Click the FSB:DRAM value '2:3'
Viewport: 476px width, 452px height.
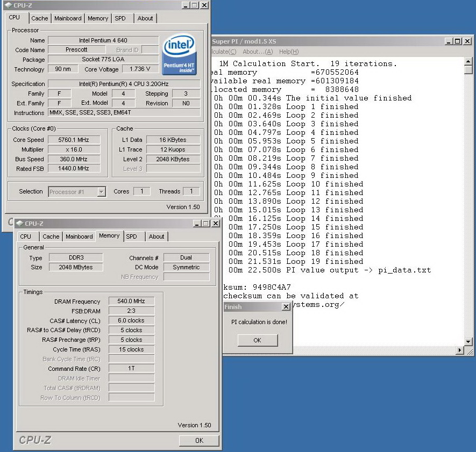131,311
